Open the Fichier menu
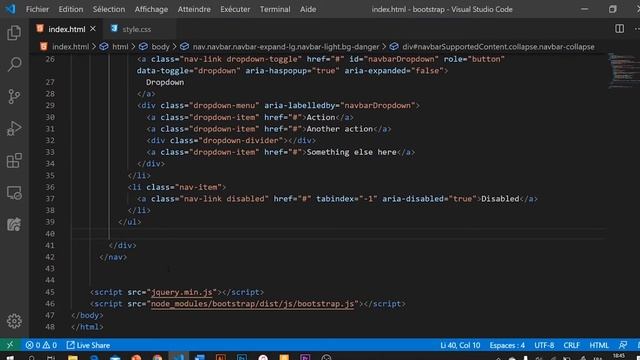The height and width of the screenshot is (360, 640). (x=37, y=9)
